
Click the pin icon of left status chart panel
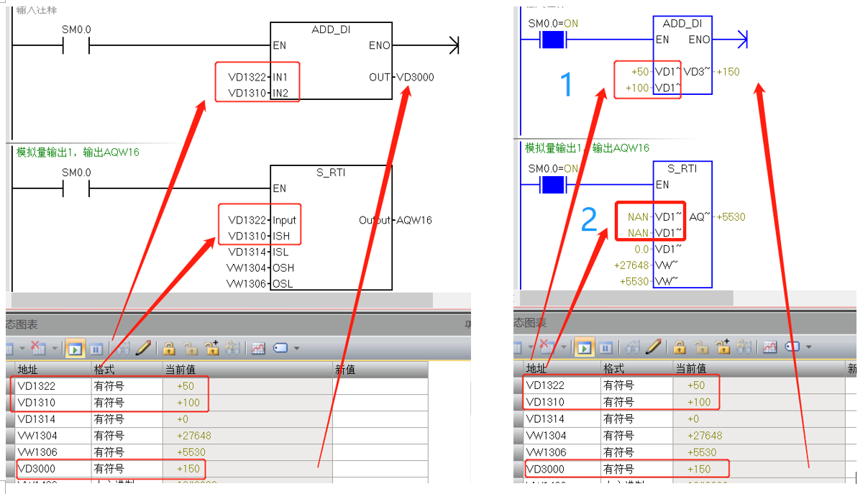click(467, 324)
